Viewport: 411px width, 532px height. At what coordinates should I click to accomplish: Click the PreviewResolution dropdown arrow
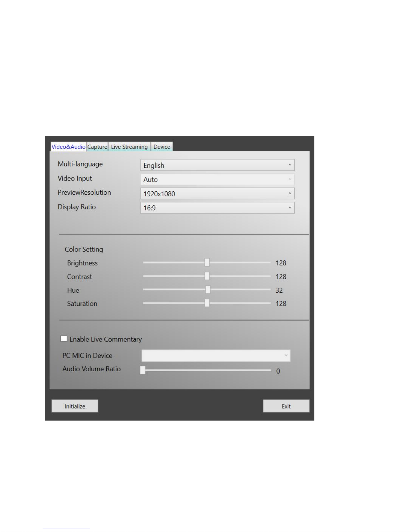coord(290,193)
